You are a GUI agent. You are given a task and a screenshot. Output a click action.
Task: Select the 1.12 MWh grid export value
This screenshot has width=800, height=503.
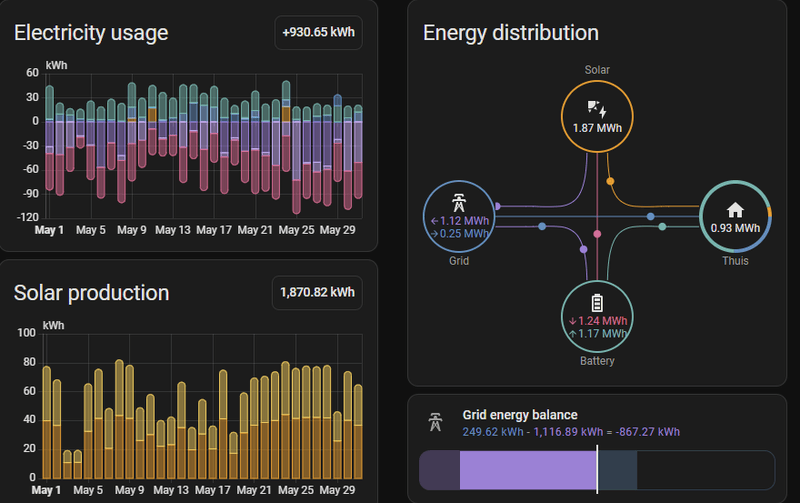click(464, 221)
